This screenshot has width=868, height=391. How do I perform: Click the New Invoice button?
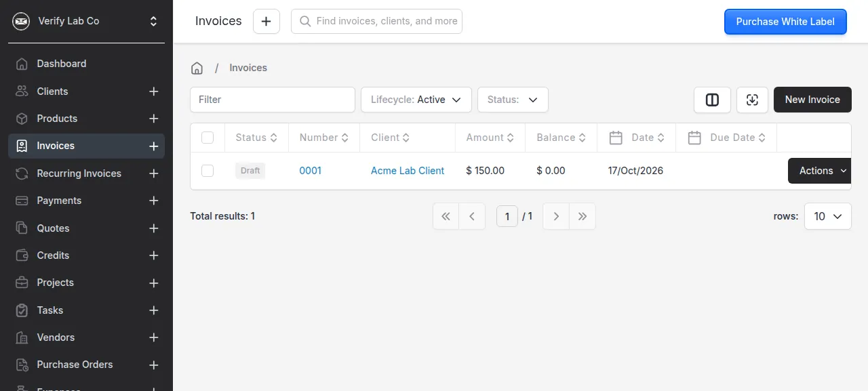point(812,100)
